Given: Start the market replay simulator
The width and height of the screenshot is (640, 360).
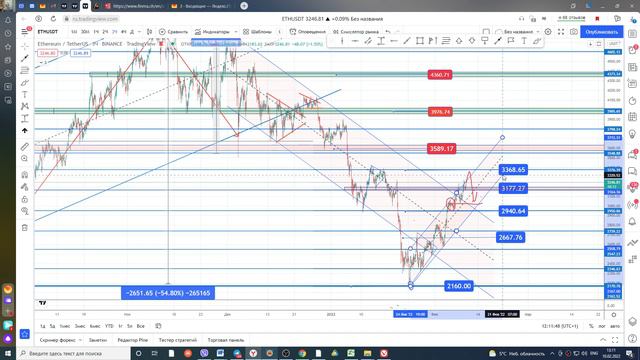Looking at the screenshot, I should 356,32.
